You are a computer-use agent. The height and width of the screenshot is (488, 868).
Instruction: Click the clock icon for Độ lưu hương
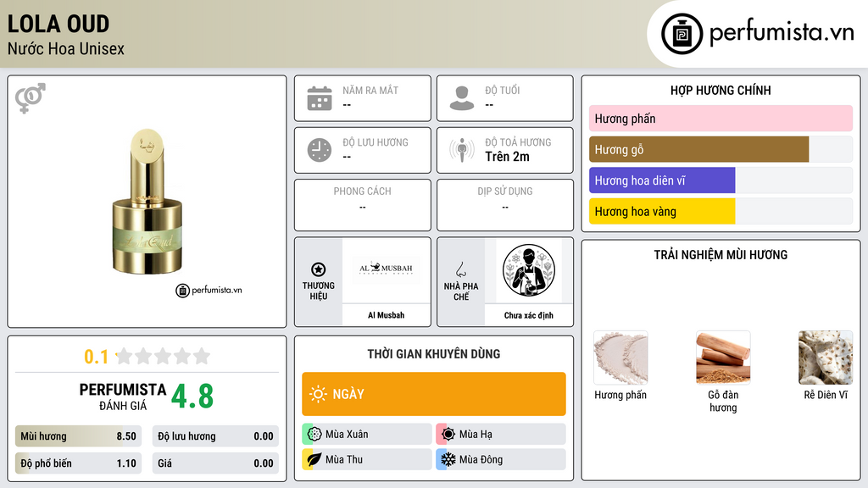[320, 150]
